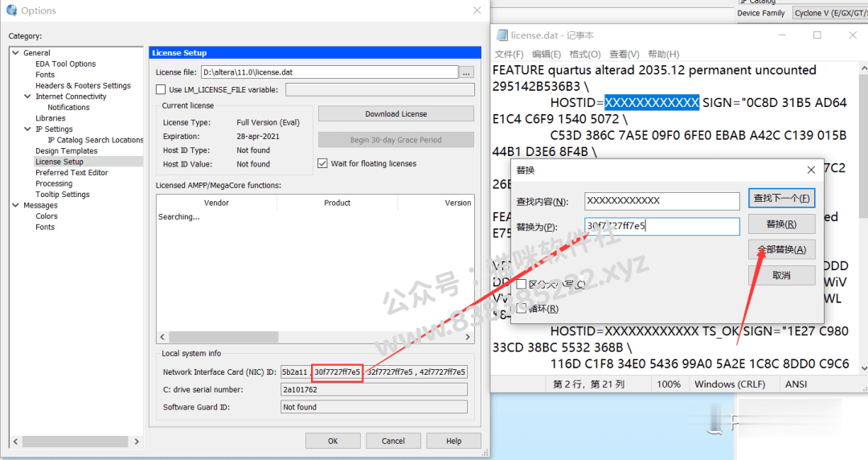Open the 编辑(E) Edit menu in Notepad
The width and height of the screenshot is (868, 460).
click(547, 55)
